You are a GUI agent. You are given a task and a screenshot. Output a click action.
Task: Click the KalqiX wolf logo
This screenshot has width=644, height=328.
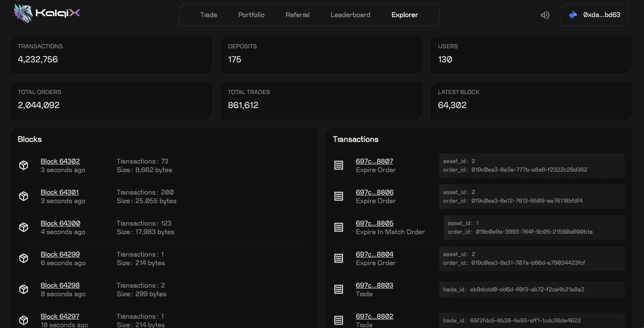24,14
